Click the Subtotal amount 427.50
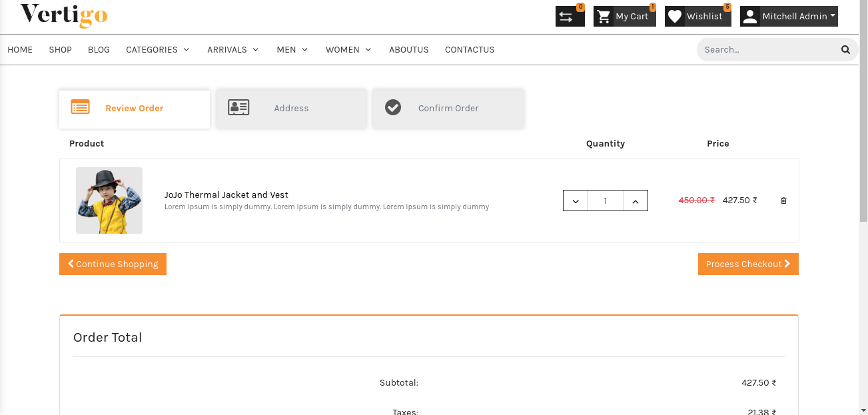 (759, 382)
